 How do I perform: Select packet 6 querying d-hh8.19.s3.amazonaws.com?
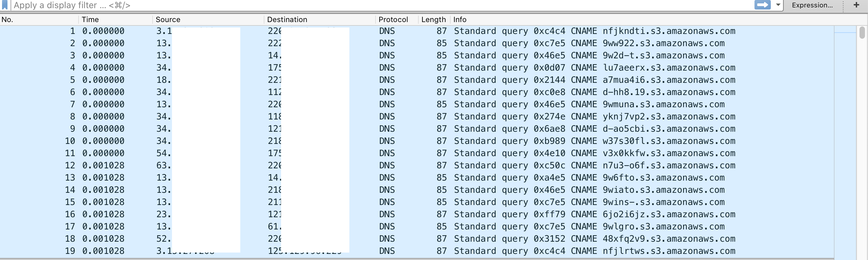coord(417,92)
